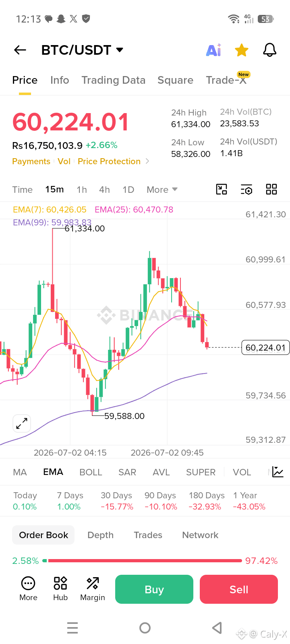The image size is (290, 644).
Task: Select the EMA indicator
Action: [x=53, y=472]
